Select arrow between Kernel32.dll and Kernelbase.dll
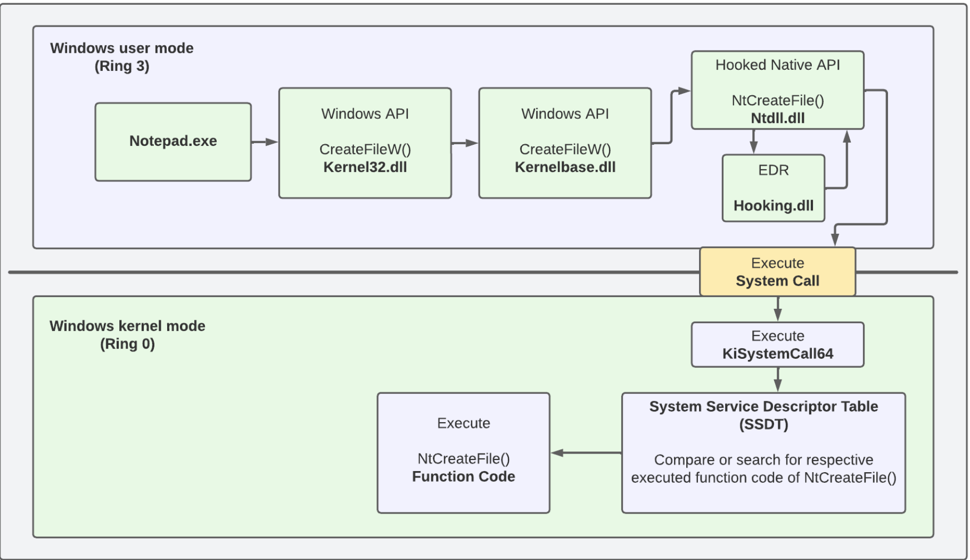The width and height of the screenshot is (970, 560). tap(465, 143)
